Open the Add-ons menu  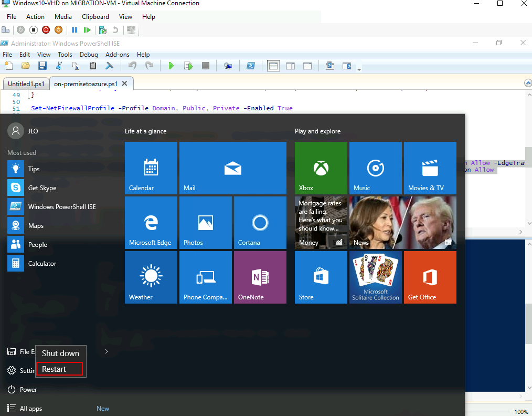(x=118, y=54)
